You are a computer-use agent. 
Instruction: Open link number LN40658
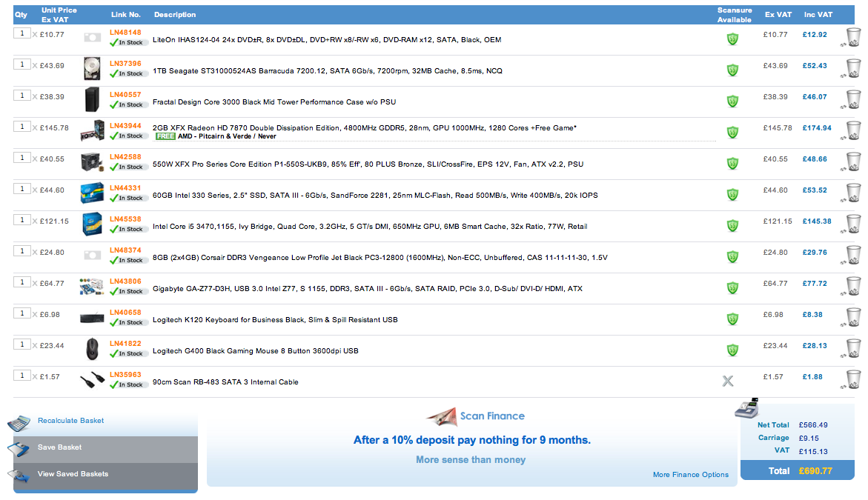coord(126,313)
